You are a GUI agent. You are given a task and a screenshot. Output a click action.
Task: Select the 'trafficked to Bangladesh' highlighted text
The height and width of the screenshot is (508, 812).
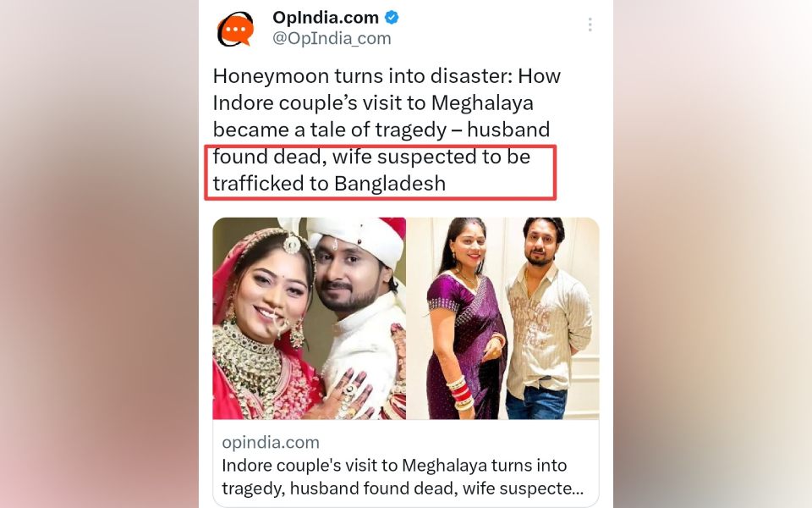click(x=329, y=184)
